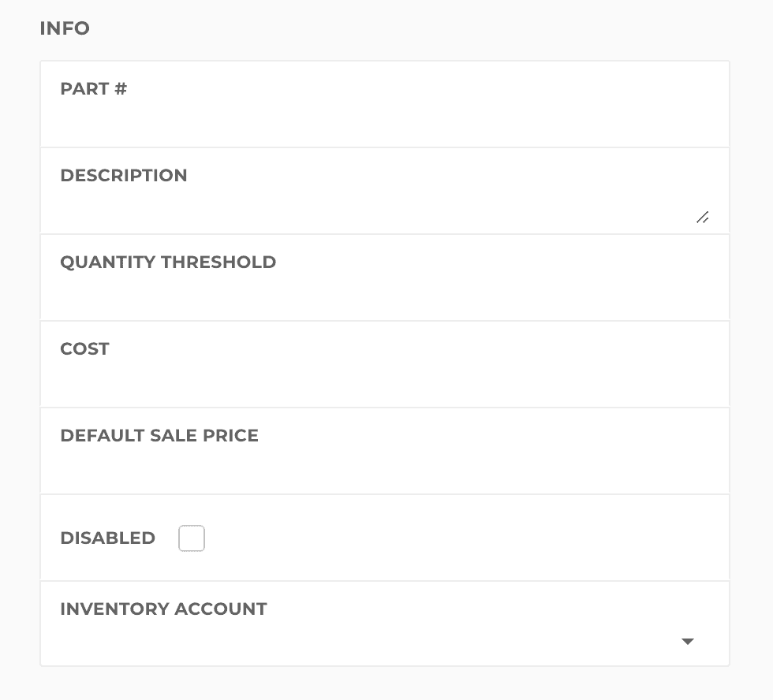The height and width of the screenshot is (700, 773).
Task: Click the Description label text
Action: (x=124, y=176)
